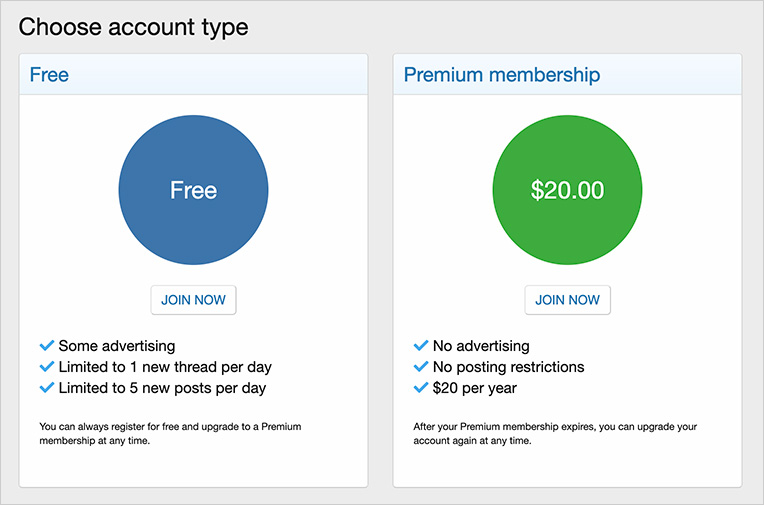Screen dimensions: 764x505
Task: Click checkmark next to 1 new thread limit
Action: [x=46, y=367]
